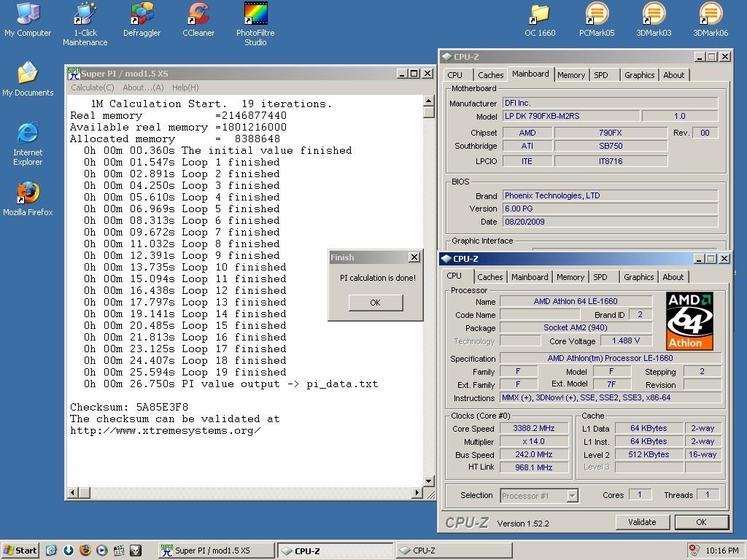Switch to Caches tab in front CPU-Z
Viewport: 747px width, 560px height.
coord(489,277)
